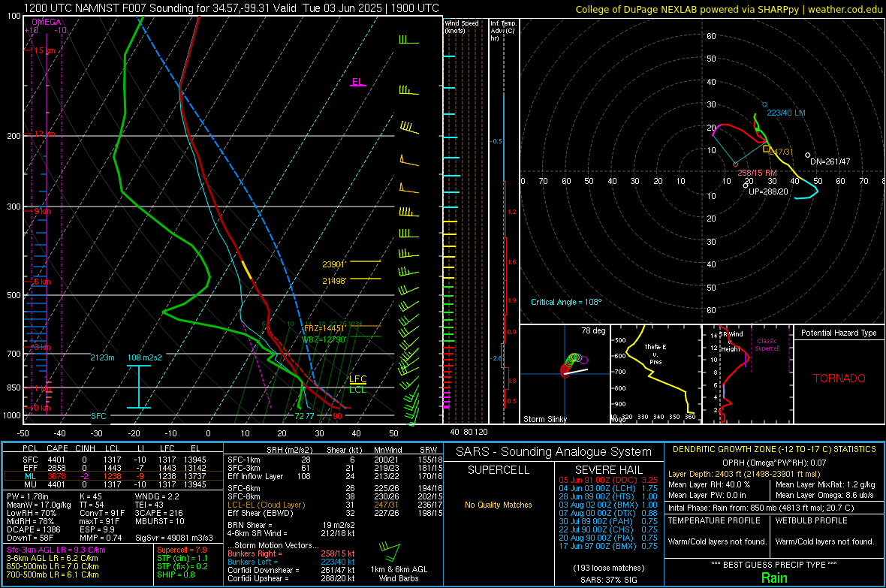Click the 258/15 RM hodograph label
The image size is (886, 588).
757,173
